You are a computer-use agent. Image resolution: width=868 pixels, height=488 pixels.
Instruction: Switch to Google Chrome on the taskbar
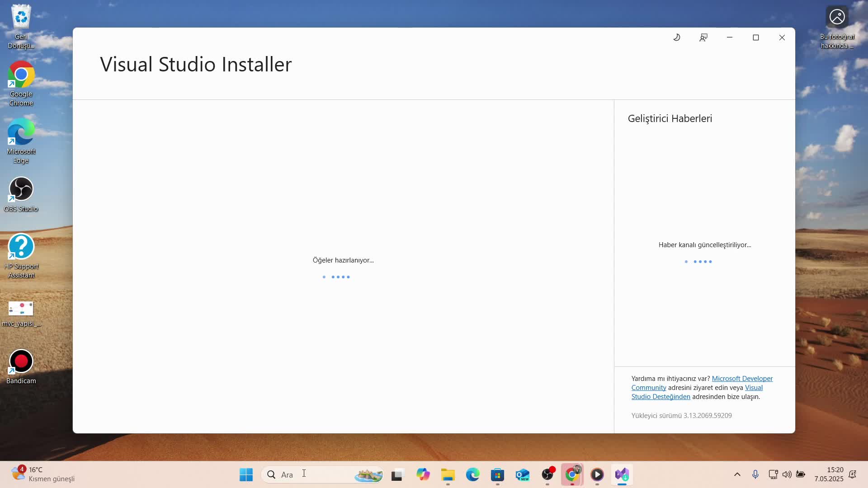tap(572, 474)
